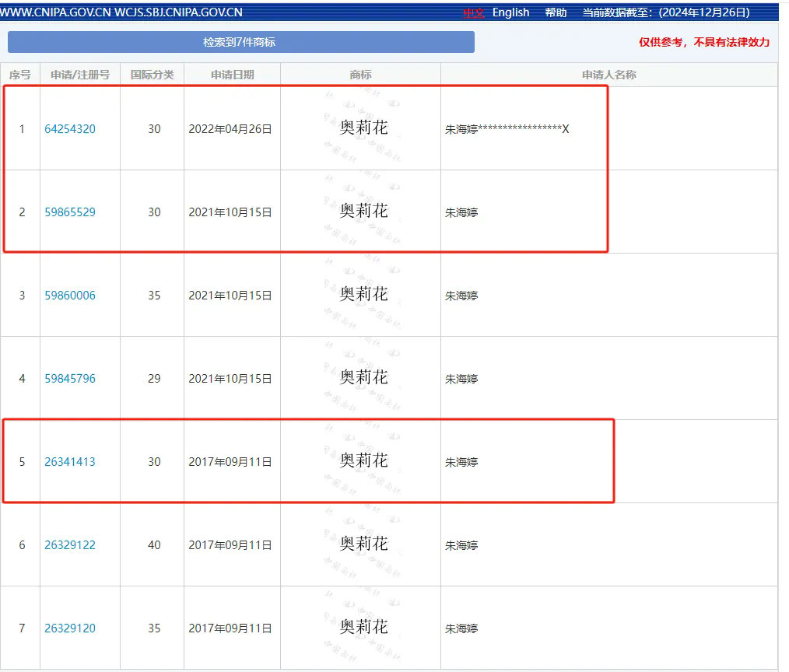Switch language to English

pyautogui.click(x=510, y=12)
